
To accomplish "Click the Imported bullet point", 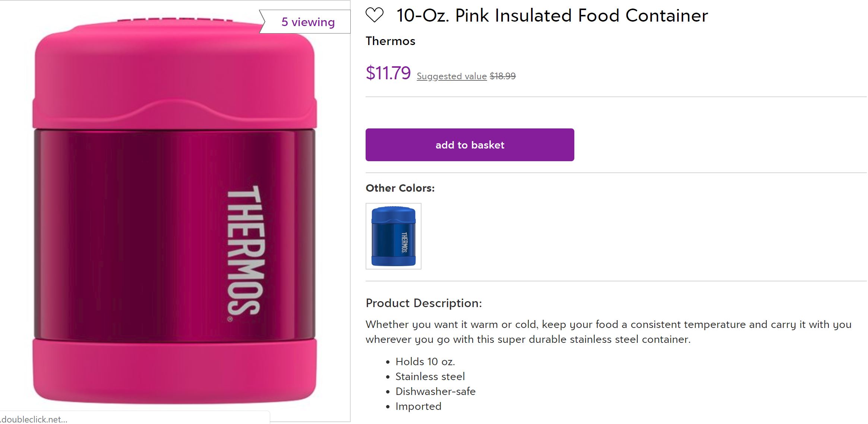I will click(x=418, y=406).
